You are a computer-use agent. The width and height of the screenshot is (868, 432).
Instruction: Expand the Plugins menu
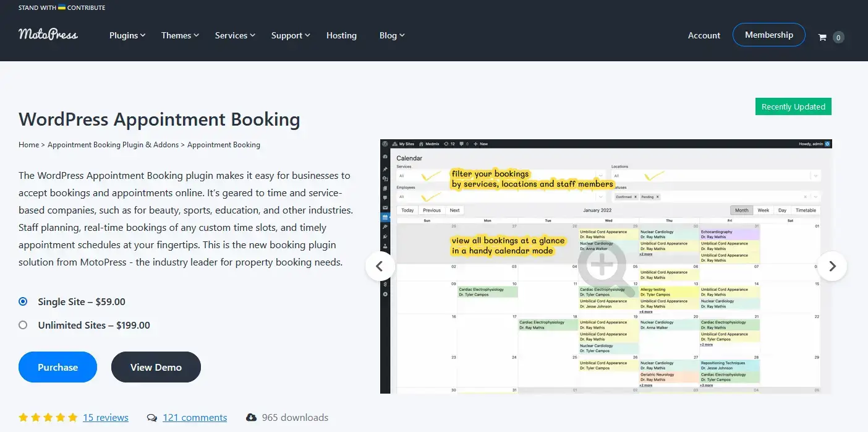point(127,35)
